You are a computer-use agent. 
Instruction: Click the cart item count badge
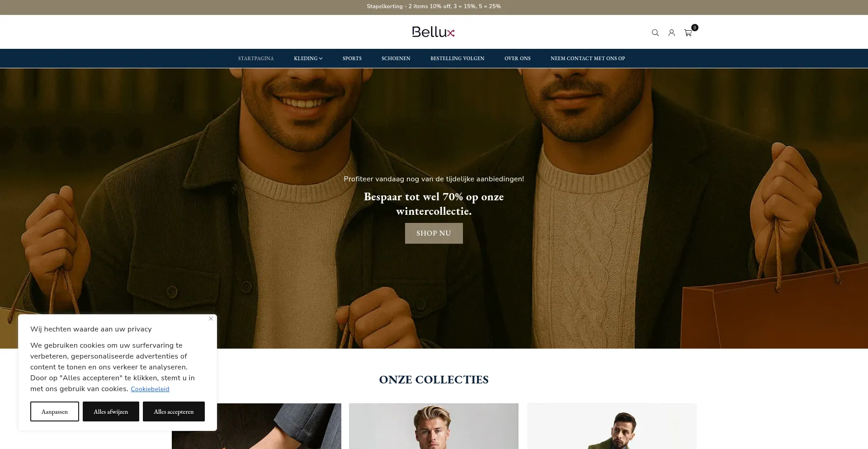point(695,28)
